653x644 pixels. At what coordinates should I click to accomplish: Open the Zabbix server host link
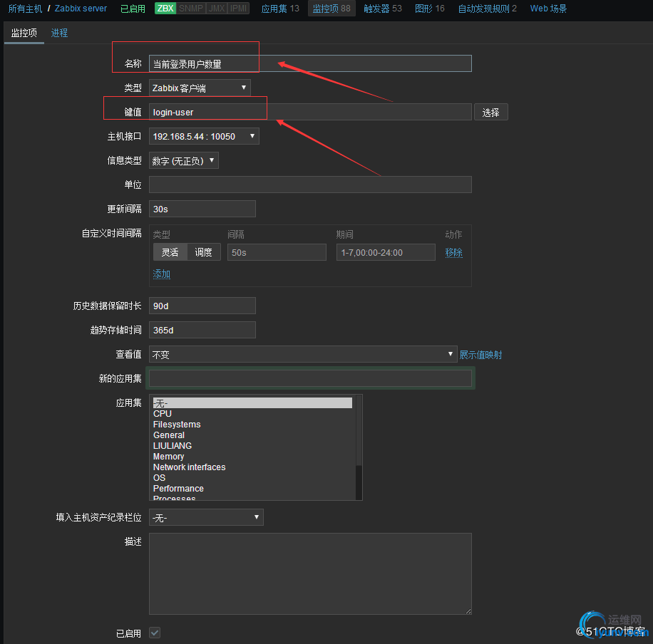81,9
